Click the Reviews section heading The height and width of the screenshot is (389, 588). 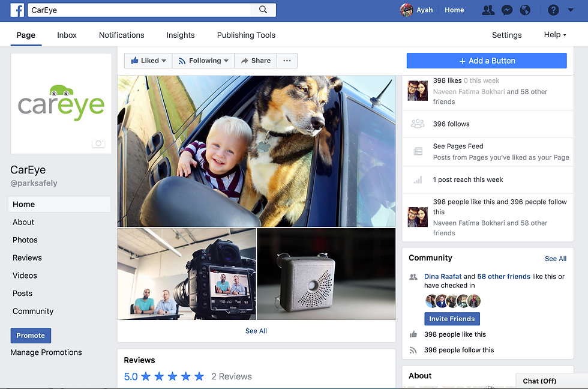(x=139, y=360)
